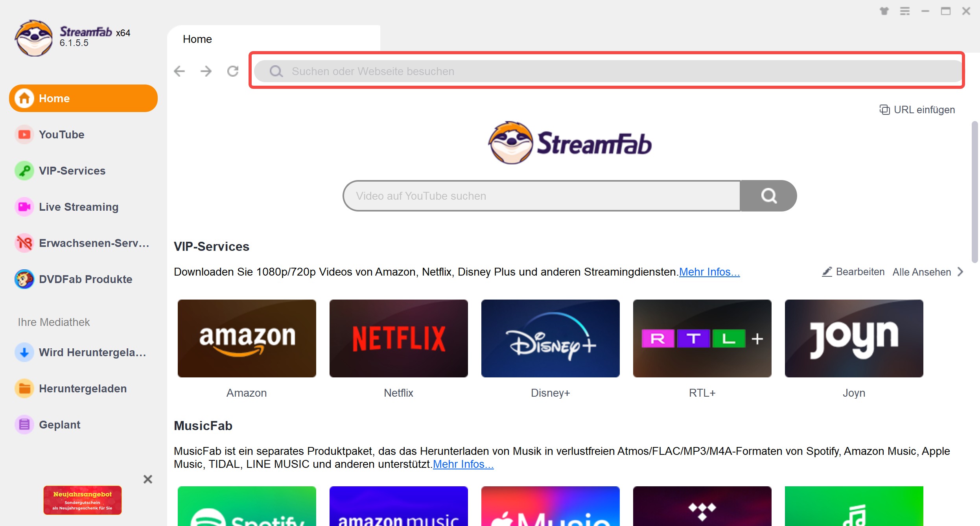Image resolution: width=980 pixels, height=526 pixels.
Task: Select the Home browser tab
Action: [274, 39]
